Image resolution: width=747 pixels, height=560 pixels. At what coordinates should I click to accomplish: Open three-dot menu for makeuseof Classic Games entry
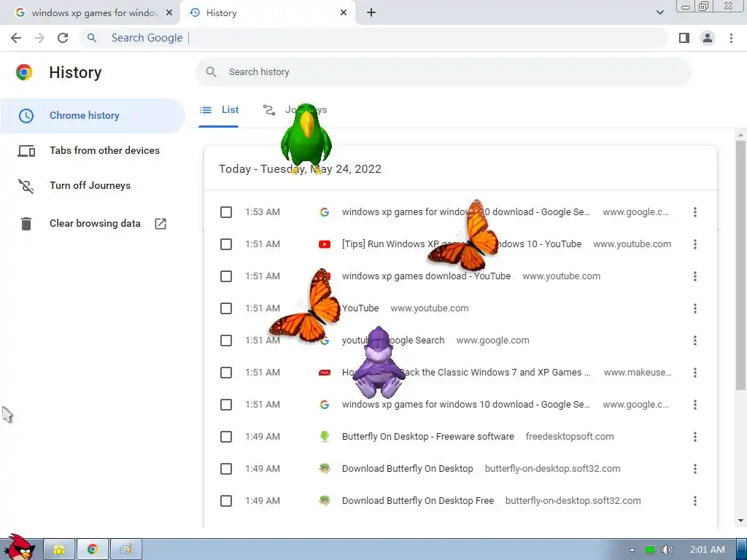(695, 373)
